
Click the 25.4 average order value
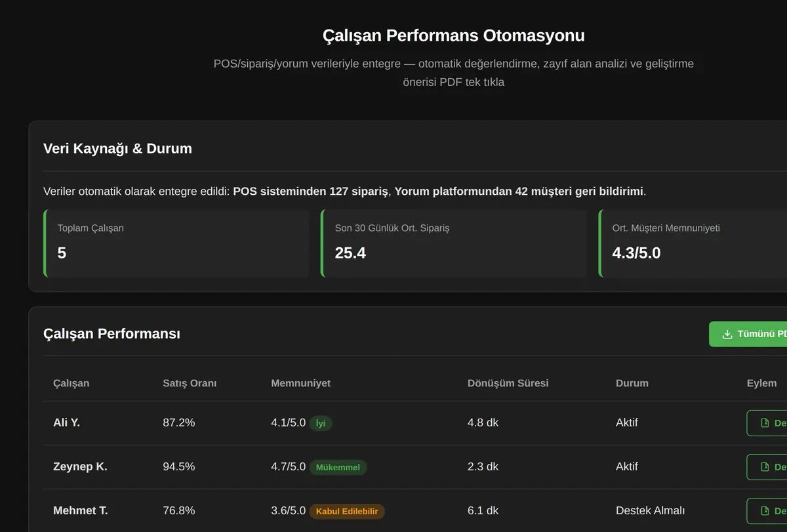pos(350,253)
